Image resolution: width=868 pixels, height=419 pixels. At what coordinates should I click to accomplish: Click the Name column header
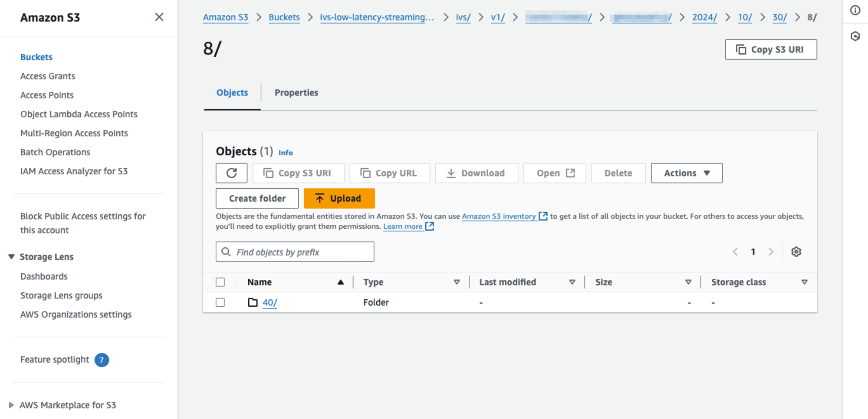tap(260, 282)
